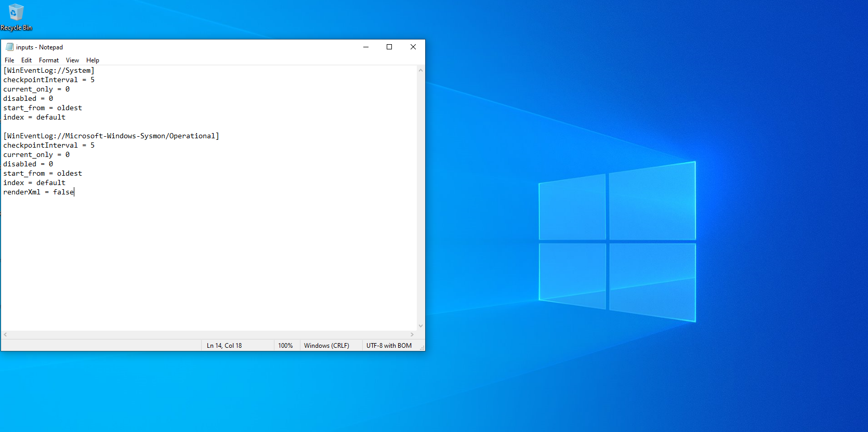Click the resize grip in status bar corner
Image resolution: width=868 pixels, height=432 pixels.
pyautogui.click(x=422, y=347)
